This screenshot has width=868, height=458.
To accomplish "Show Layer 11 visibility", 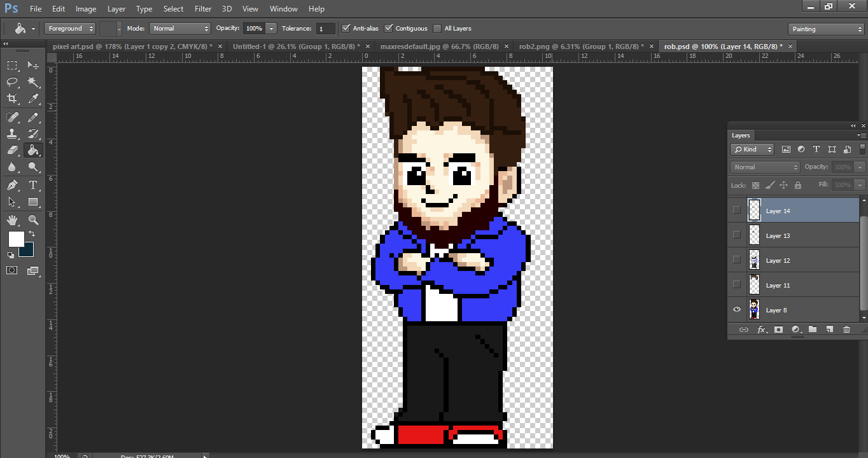I will [x=737, y=284].
